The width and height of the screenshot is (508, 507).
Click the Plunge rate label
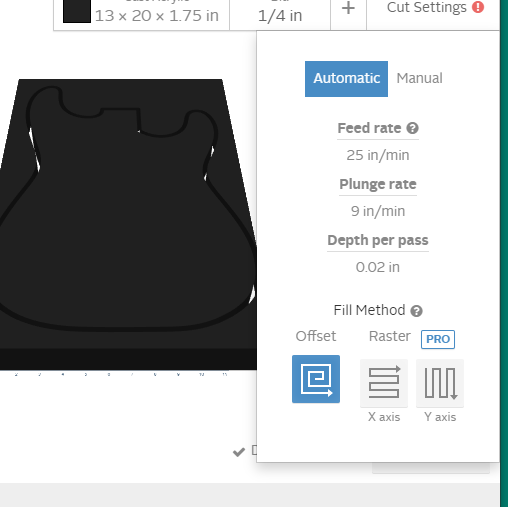click(x=378, y=184)
